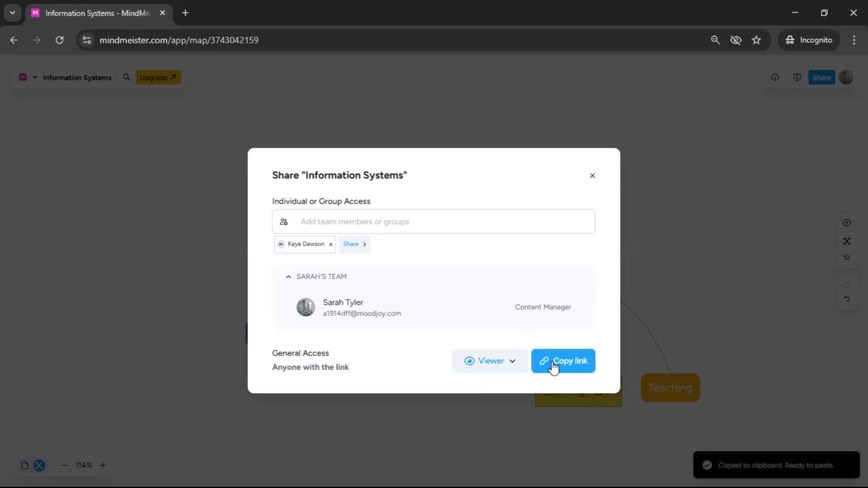Click Sarah Tyler's avatar
Screen dimensions: 868x488
(306, 307)
